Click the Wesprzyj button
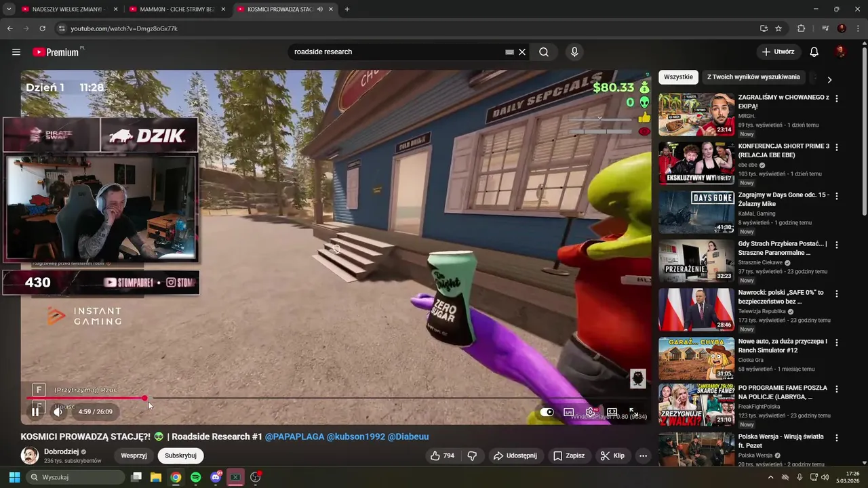 tap(134, 456)
